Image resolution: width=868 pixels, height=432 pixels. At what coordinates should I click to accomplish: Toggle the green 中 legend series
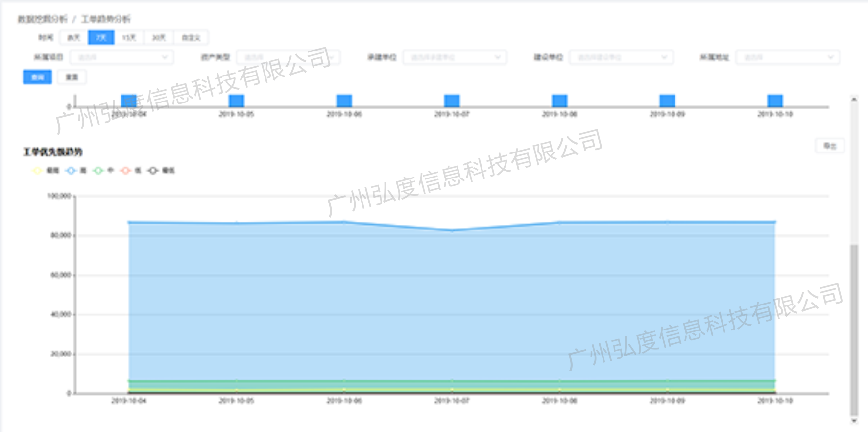(x=103, y=171)
